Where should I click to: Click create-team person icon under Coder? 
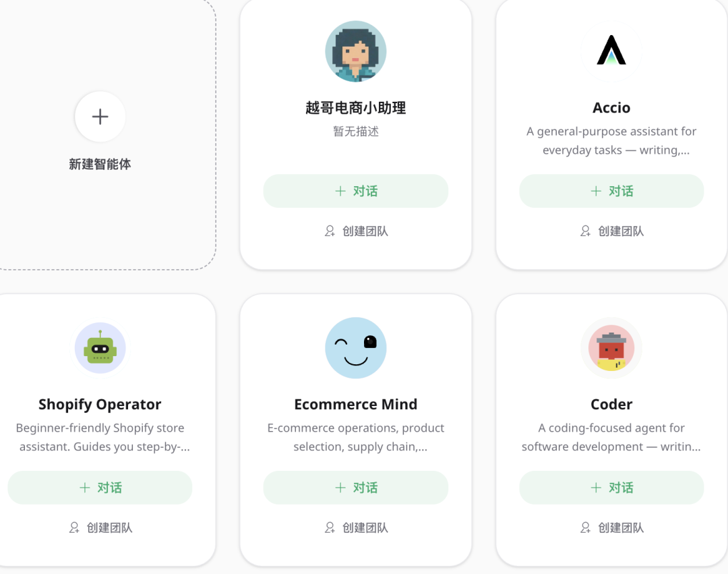[x=586, y=527]
